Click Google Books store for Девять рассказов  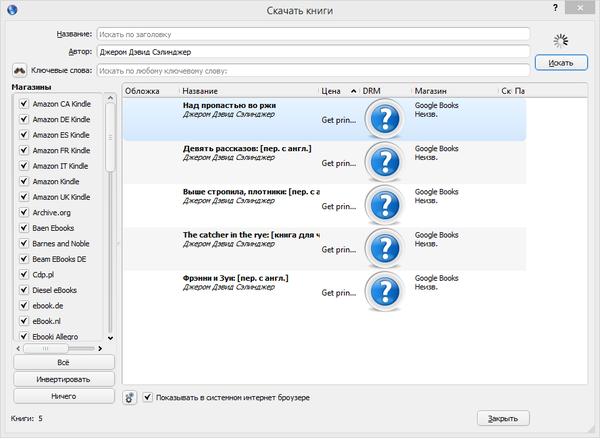[437, 148]
